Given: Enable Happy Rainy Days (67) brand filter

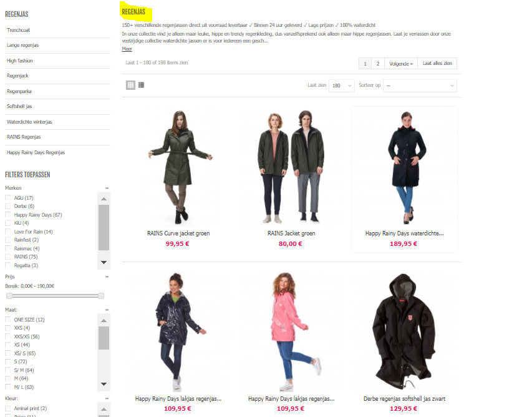Looking at the screenshot, I should [x=8, y=215].
